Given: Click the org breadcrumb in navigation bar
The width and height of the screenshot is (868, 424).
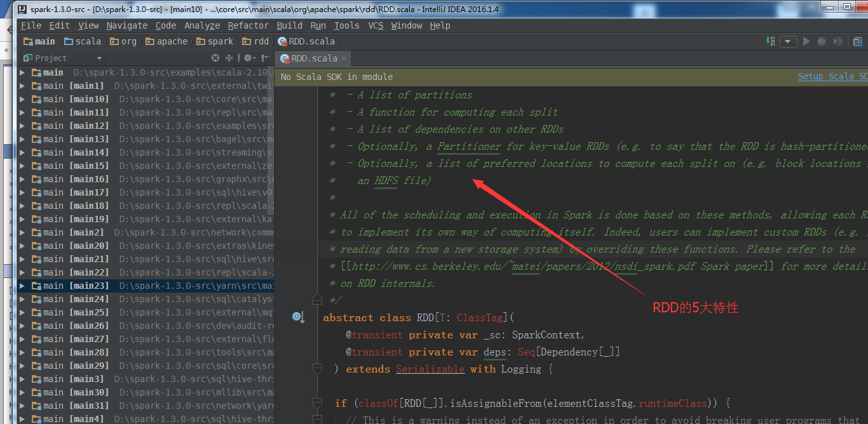Looking at the screenshot, I should pos(124,41).
